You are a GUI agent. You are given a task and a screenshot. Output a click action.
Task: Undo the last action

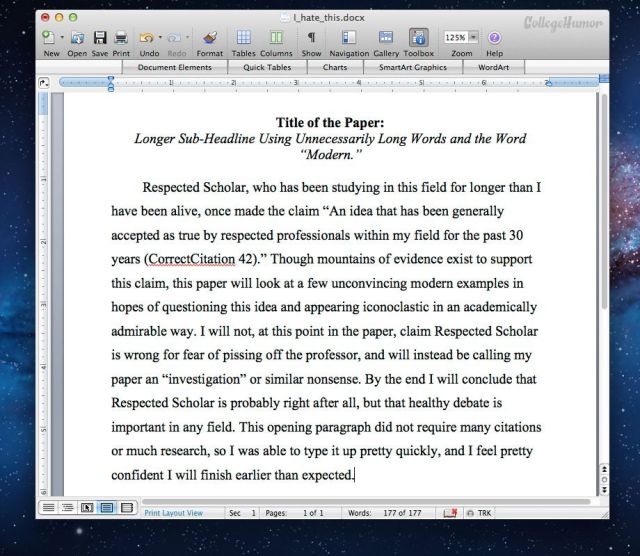pyautogui.click(x=147, y=38)
